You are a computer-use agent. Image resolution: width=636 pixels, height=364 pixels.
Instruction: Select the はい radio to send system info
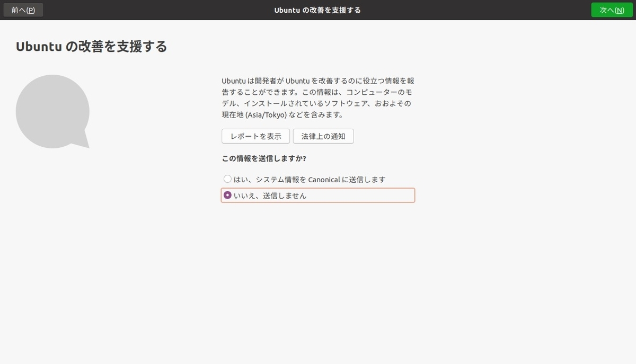point(227,179)
